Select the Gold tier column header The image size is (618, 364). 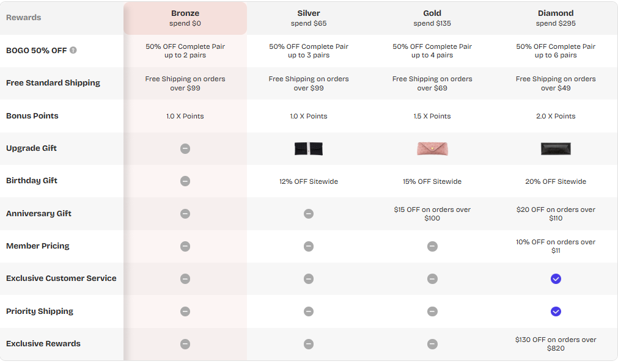pos(432,18)
